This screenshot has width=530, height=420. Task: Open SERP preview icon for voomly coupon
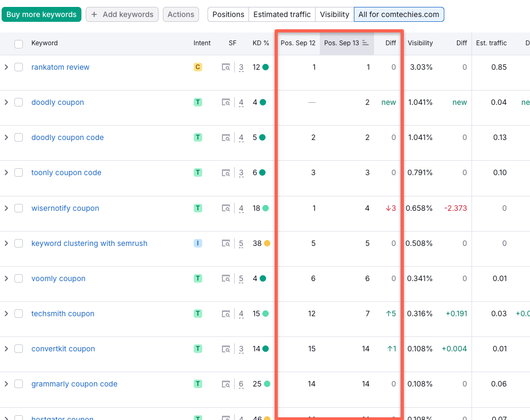click(x=226, y=278)
